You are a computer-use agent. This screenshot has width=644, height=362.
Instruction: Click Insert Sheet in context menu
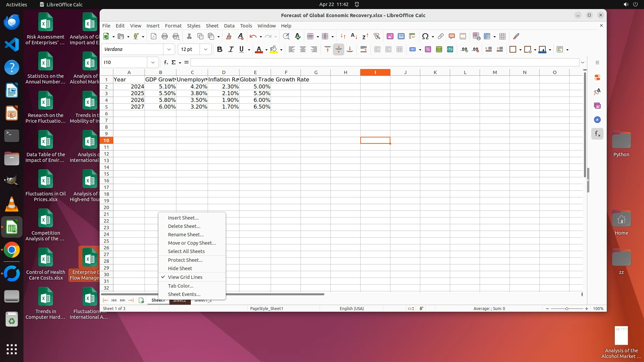tap(183, 218)
